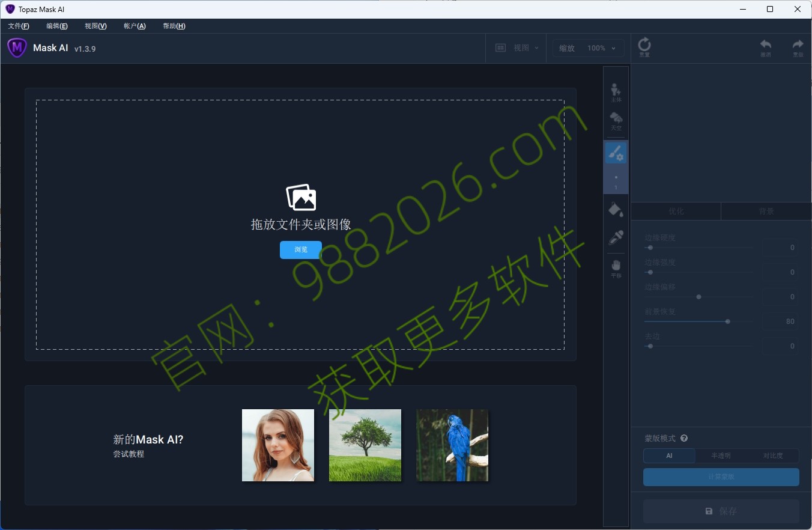
Task: Click the 浏览 browse button
Action: click(301, 249)
